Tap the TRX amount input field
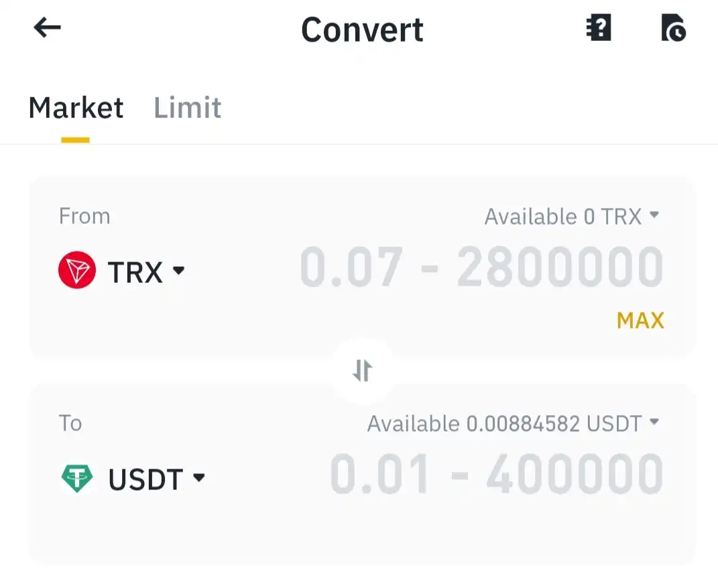 click(481, 266)
